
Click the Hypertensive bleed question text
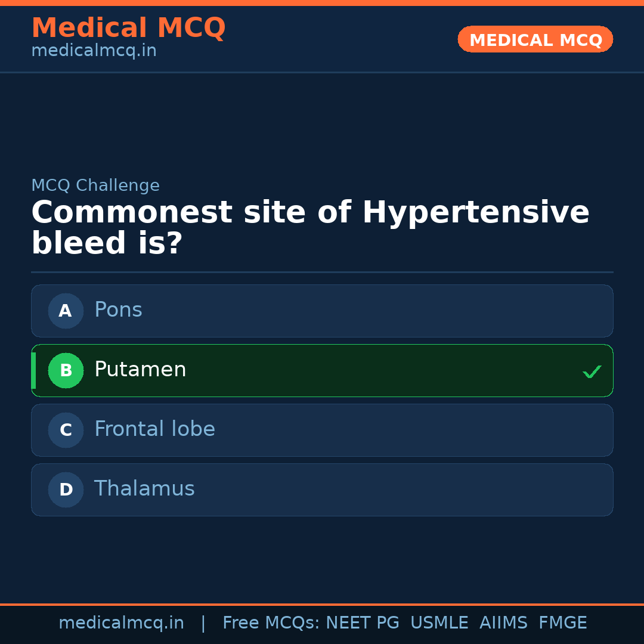point(310,228)
